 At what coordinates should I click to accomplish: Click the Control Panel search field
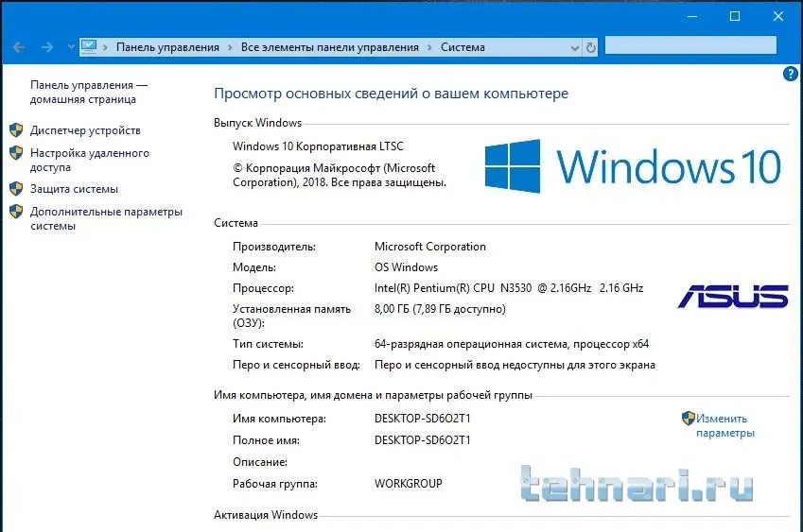[690, 45]
